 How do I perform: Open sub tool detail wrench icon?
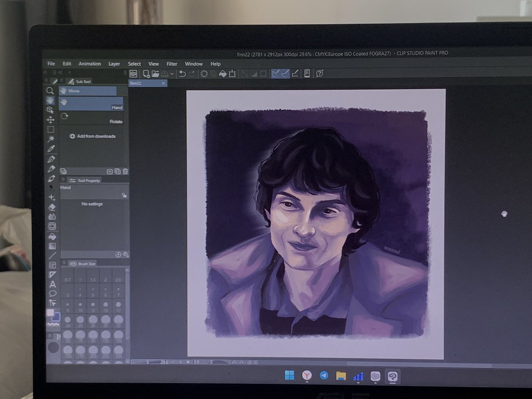(x=126, y=254)
